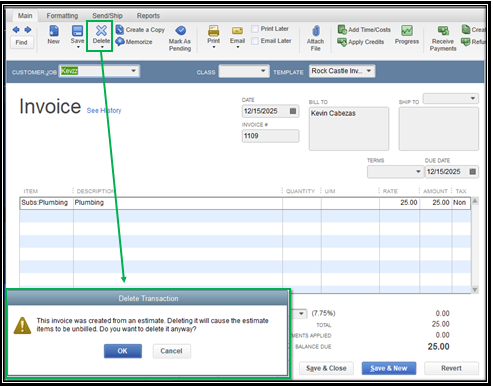Switch to the Formatting tab
This screenshot has height=386, width=493.
[x=62, y=16]
